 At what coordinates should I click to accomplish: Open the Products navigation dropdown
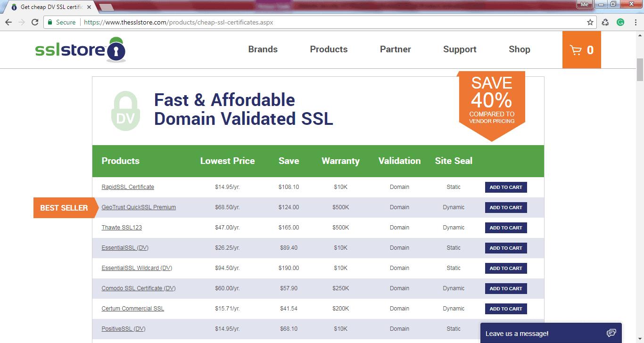328,49
